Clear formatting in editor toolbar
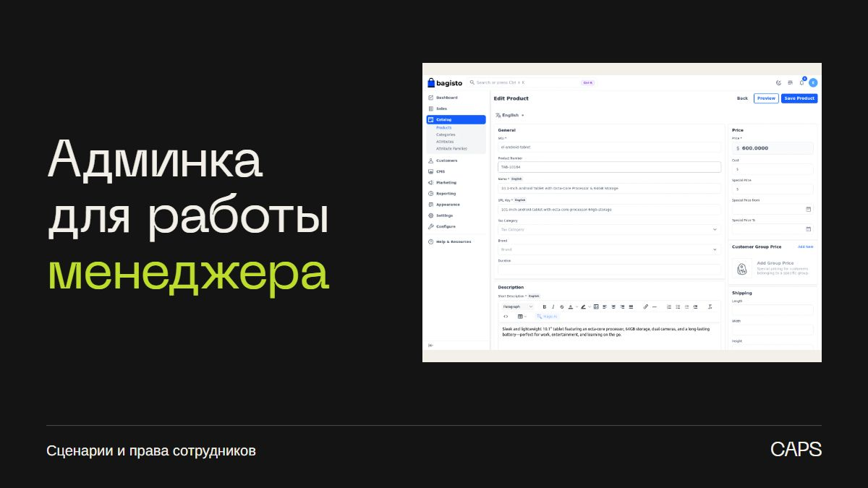The width and height of the screenshot is (868, 488). pyautogui.click(x=710, y=307)
